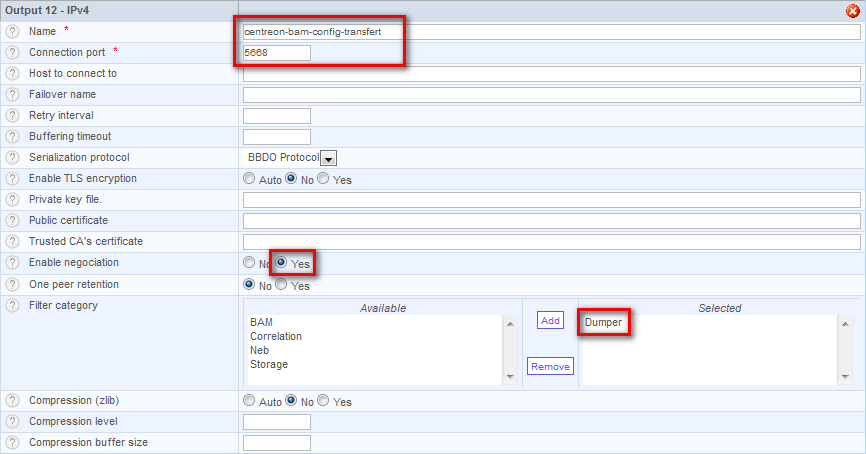Open the Serialization protocol dropdown
This screenshot has width=866, height=454.
(x=328, y=158)
